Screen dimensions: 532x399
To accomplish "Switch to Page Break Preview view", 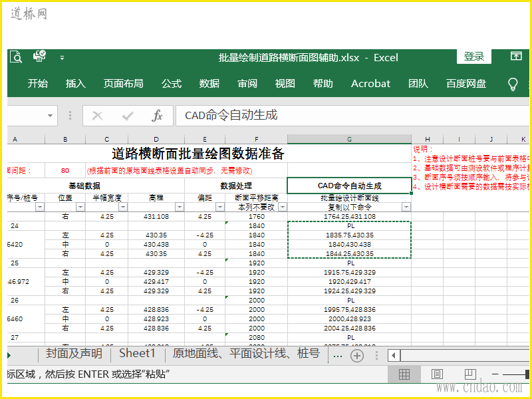I will (x=470, y=374).
